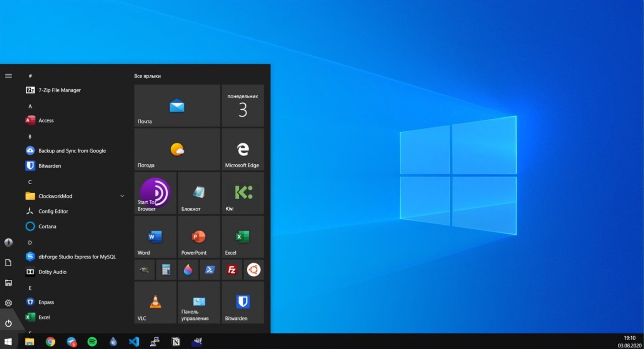This screenshot has height=349, width=644.
Task: Open the small Calculator tile
Action: coord(166,270)
